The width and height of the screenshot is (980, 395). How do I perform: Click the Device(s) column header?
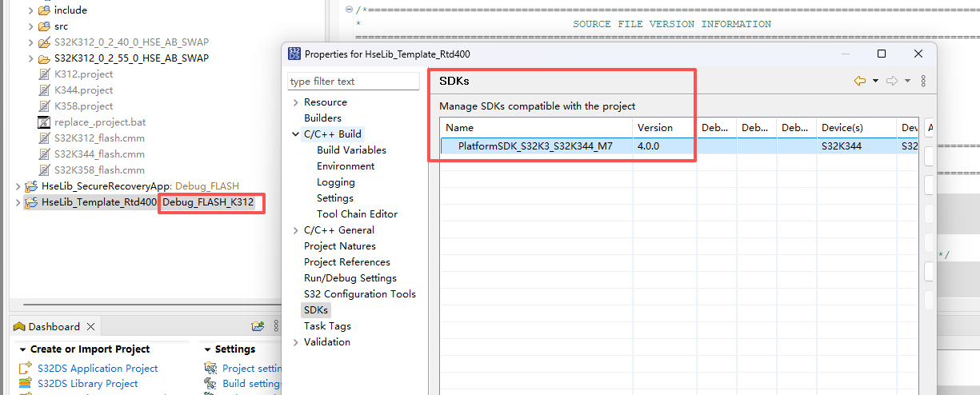pos(857,128)
